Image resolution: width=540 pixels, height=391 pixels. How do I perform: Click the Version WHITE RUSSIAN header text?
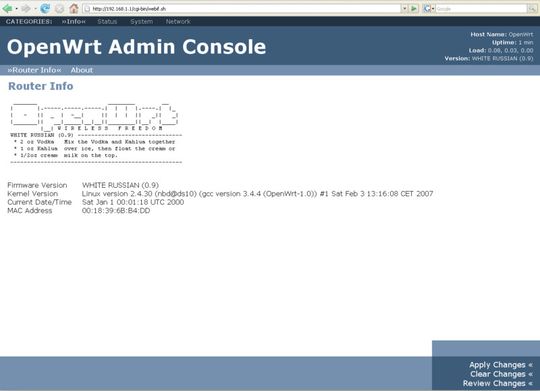(489, 59)
